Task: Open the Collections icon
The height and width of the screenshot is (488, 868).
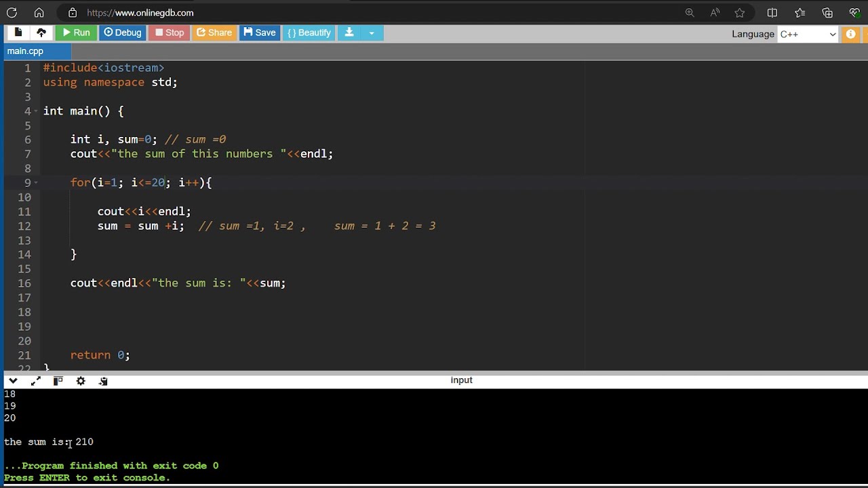Action: pyautogui.click(x=827, y=13)
